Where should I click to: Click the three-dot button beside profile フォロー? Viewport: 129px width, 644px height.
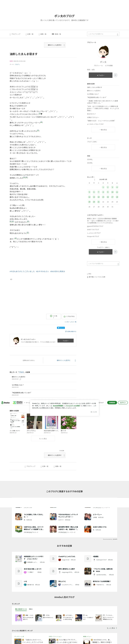(115, 75)
